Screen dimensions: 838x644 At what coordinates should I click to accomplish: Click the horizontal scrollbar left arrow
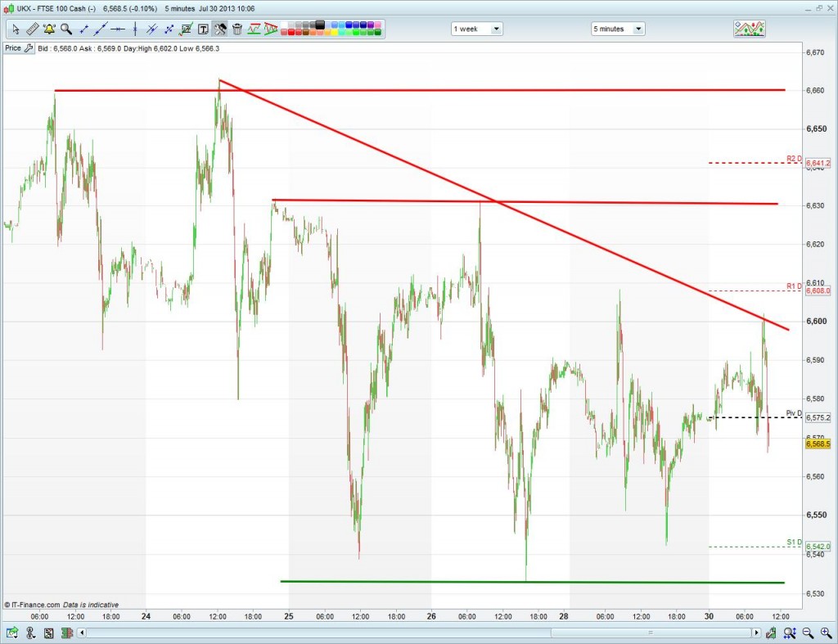point(80,633)
